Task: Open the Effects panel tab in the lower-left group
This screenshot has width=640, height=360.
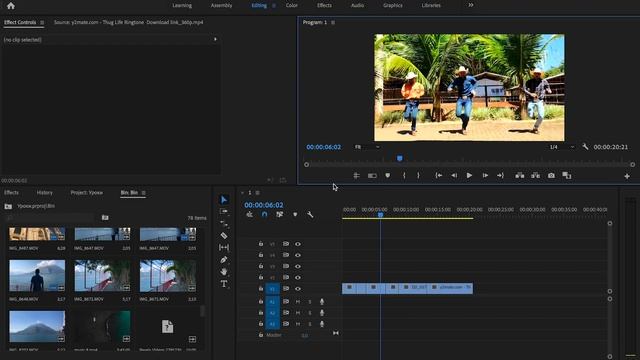Action: (11, 193)
